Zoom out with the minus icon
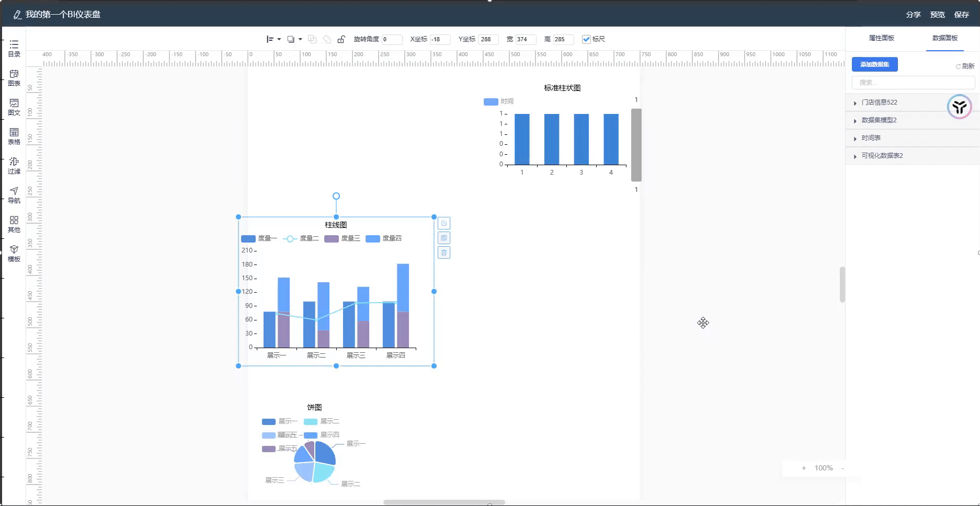 point(842,468)
